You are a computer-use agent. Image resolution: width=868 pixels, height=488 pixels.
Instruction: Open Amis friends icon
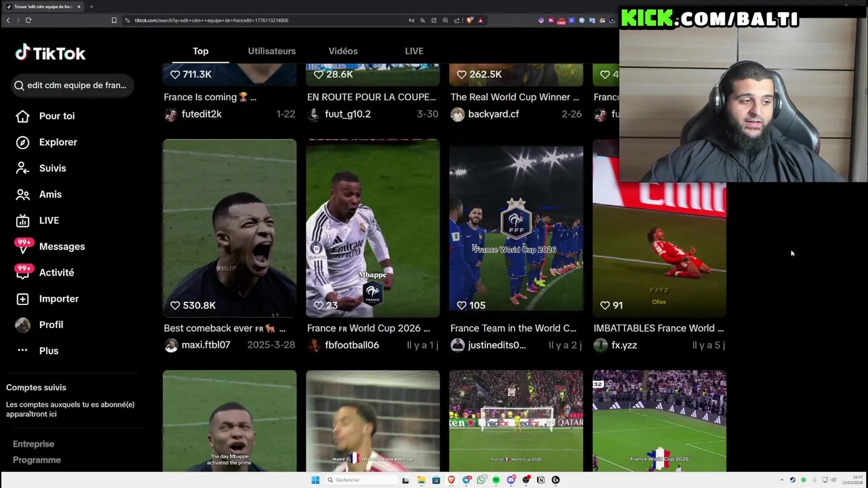coord(22,195)
